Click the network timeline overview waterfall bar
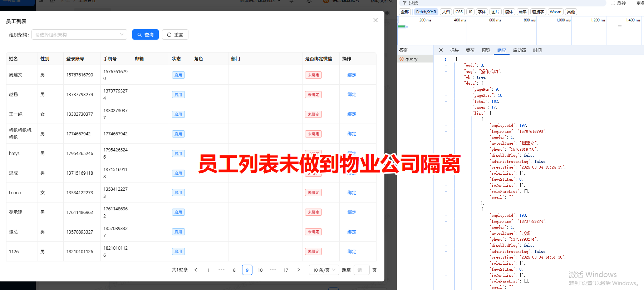The height and width of the screenshot is (290, 644). pyautogui.click(x=403, y=26)
